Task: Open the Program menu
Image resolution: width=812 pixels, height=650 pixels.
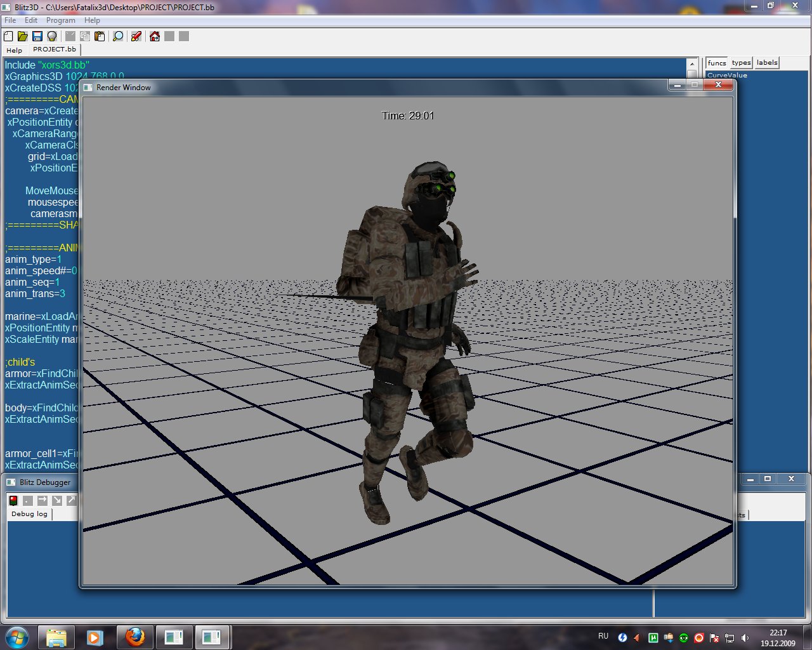Action: pyautogui.click(x=61, y=20)
